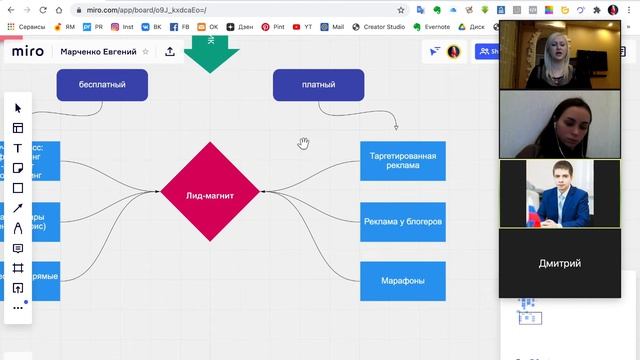Viewport: 640px width, 360px height.
Task: Select the платный node
Action: [318, 85]
